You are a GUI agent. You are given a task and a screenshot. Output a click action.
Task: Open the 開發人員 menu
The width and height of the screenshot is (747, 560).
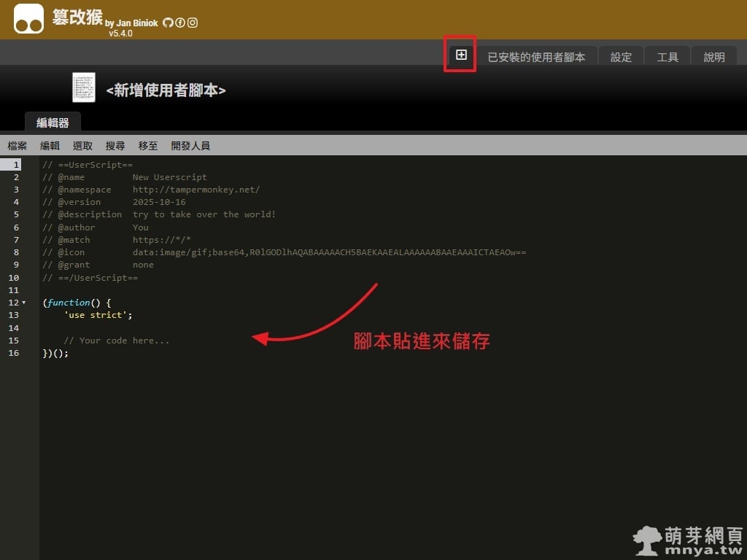click(x=190, y=146)
